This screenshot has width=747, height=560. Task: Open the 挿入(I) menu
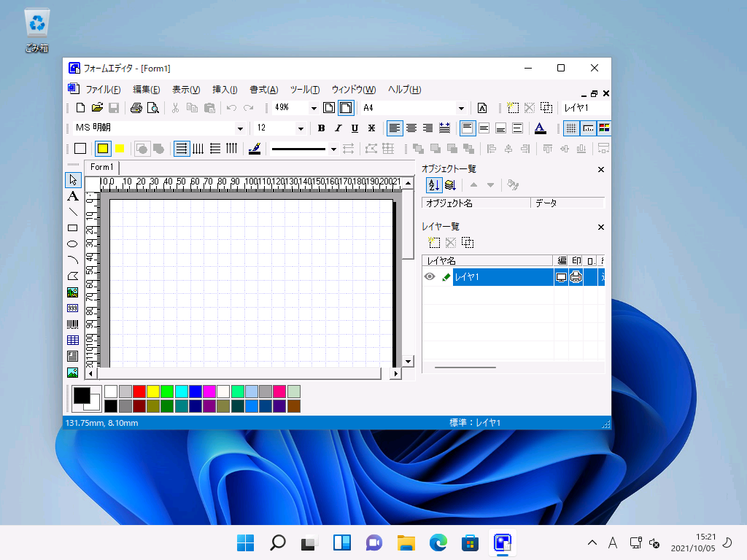225,90
